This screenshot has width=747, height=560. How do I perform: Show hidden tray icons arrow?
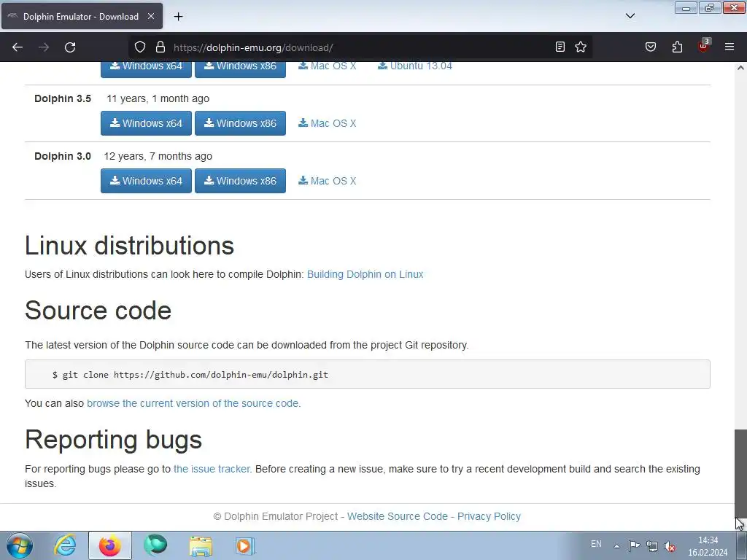(616, 545)
